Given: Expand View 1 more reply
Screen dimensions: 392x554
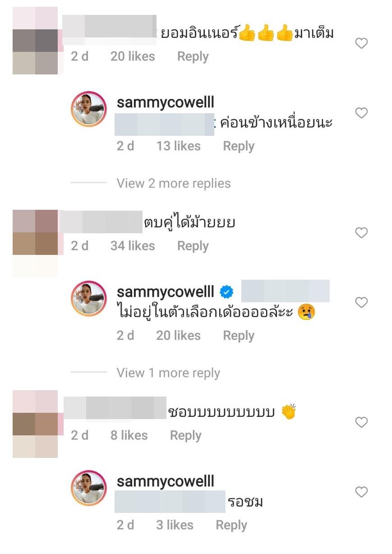Looking at the screenshot, I should [168, 373].
